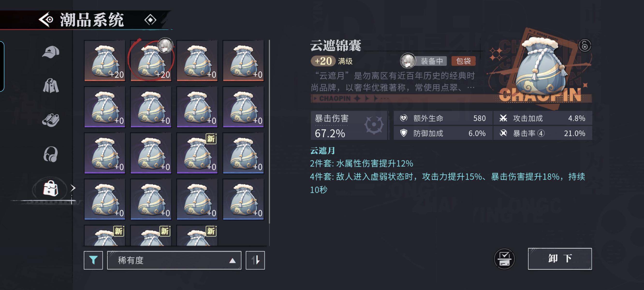The width and height of the screenshot is (644, 290).
Task: Select the sneakers category icon in sidebar
Action: (x=51, y=120)
